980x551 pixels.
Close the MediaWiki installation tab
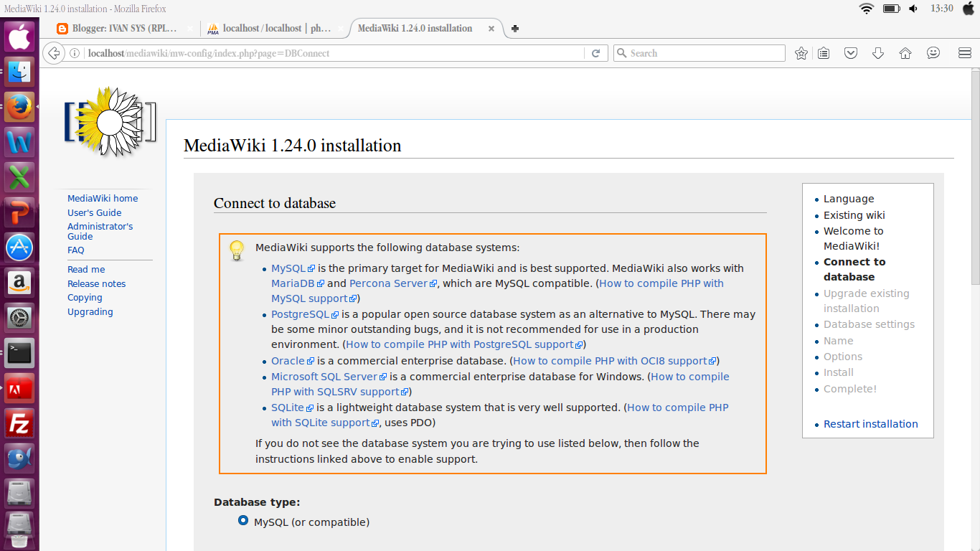(x=491, y=29)
